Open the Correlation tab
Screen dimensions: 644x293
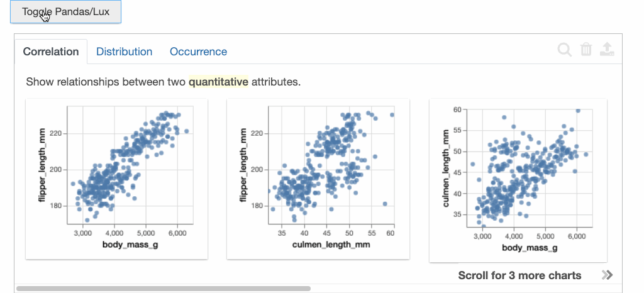51,52
